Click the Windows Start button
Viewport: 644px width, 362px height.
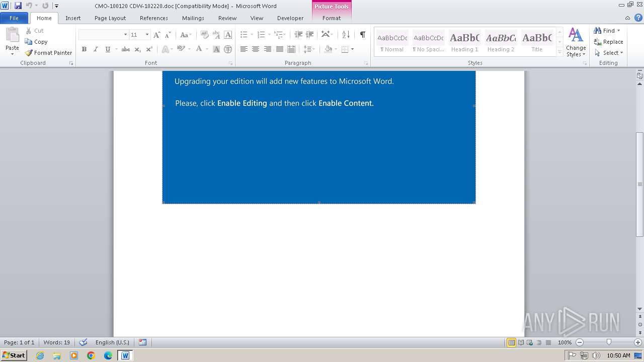[x=14, y=355]
